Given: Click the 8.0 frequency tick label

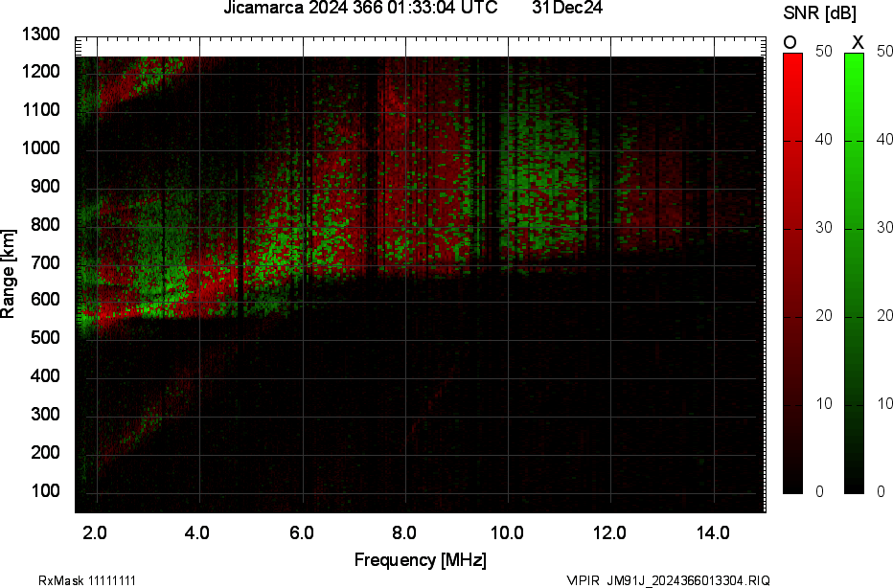Looking at the screenshot, I should tap(403, 533).
